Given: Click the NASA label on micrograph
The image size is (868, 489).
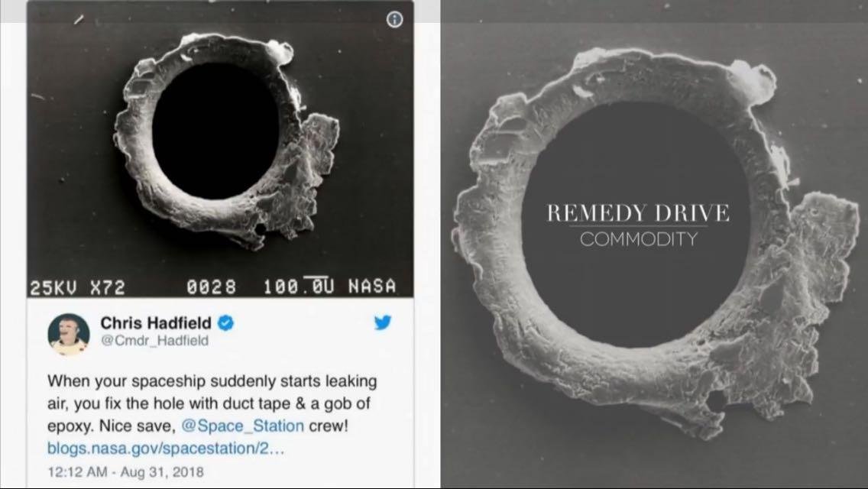Looking at the screenshot, I should 372,287.
